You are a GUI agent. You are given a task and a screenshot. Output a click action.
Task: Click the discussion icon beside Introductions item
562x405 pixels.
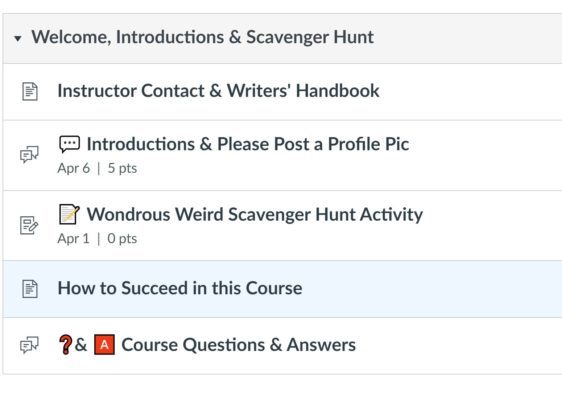29,154
